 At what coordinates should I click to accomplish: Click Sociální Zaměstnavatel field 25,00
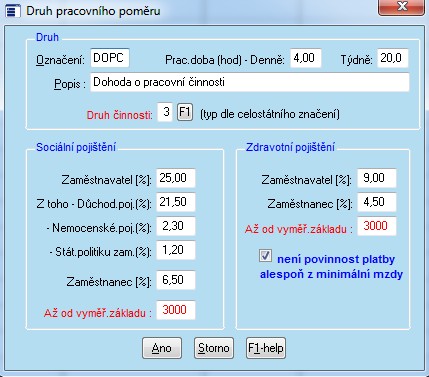click(176, 178)
